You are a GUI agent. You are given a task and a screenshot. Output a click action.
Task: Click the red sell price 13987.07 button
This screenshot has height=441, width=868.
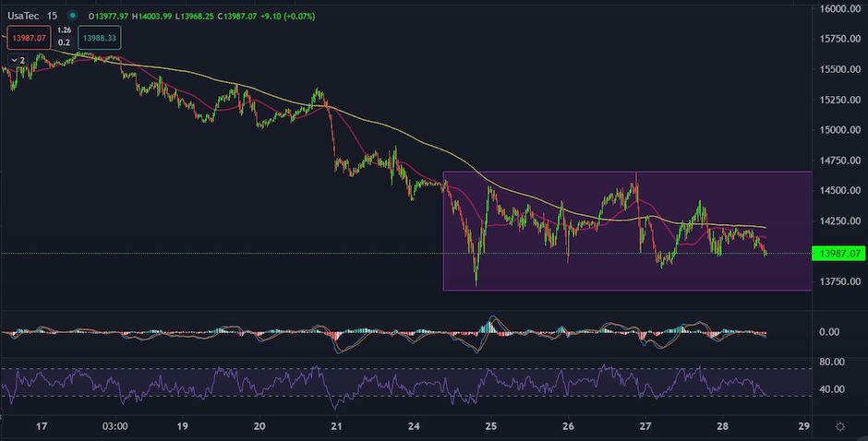pyautogui.click(x=29, y=38)
